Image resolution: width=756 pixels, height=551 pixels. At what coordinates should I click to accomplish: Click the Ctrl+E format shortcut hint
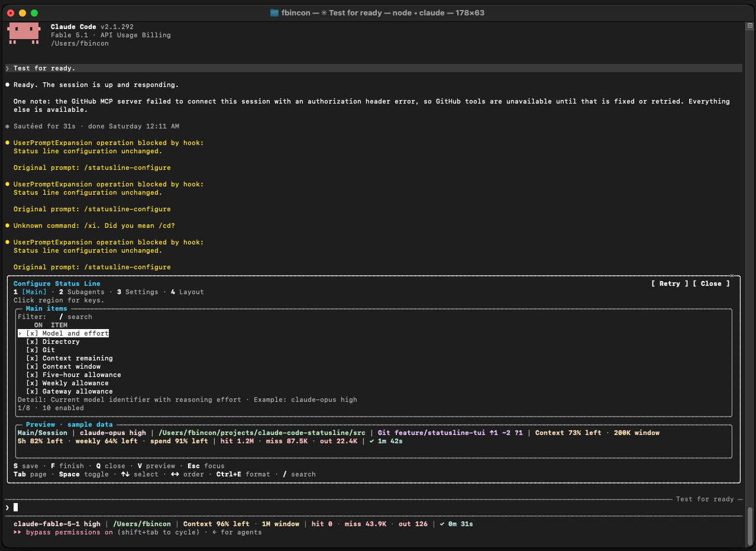click(x=243, y=474)
